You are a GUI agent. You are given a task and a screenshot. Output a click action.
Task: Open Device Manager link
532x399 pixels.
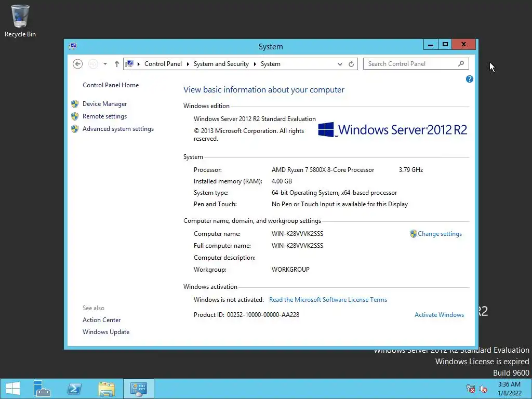tap(104, 104)
